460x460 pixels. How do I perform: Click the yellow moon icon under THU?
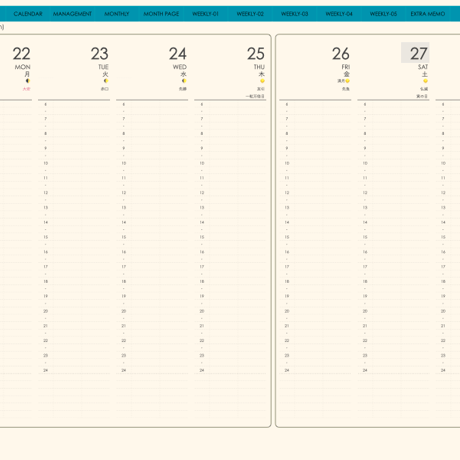click(x=262, y=81)
